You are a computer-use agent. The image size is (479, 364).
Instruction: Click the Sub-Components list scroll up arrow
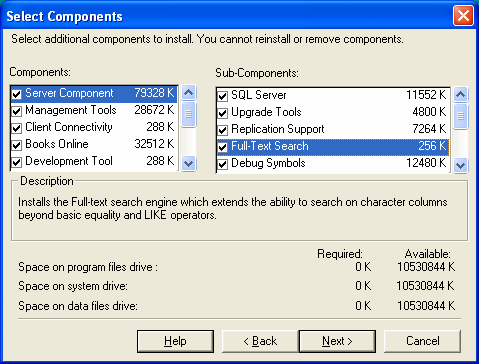coord(461,95)
